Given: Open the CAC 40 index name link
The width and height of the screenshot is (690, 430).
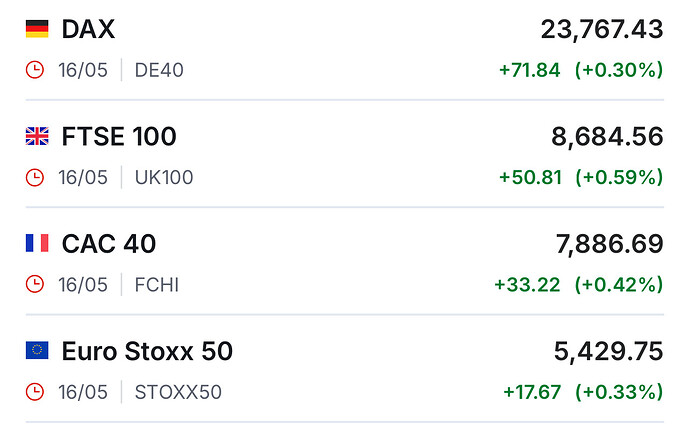Looking at the screenshot, I should tap(109, 243).
